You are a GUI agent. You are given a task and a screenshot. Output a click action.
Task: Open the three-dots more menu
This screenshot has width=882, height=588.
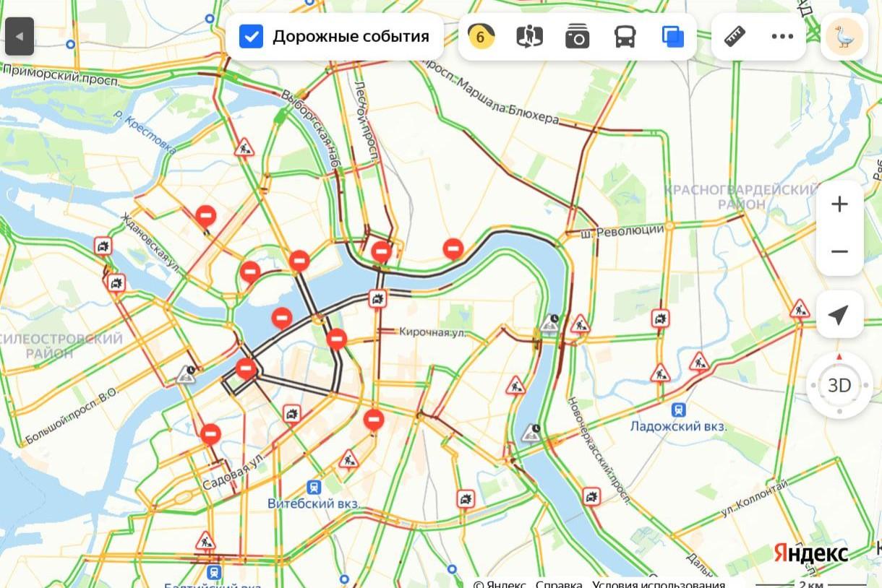[x=782, y=36]
